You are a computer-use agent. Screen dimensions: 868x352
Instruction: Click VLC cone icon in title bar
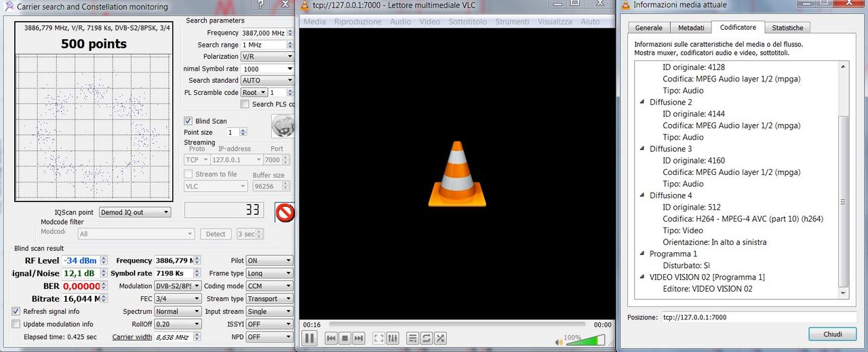pos(305,5)
